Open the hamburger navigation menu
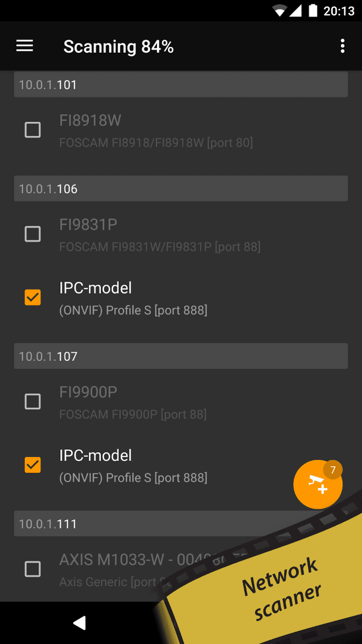362x644 pixels. click(x=25, y=46)
